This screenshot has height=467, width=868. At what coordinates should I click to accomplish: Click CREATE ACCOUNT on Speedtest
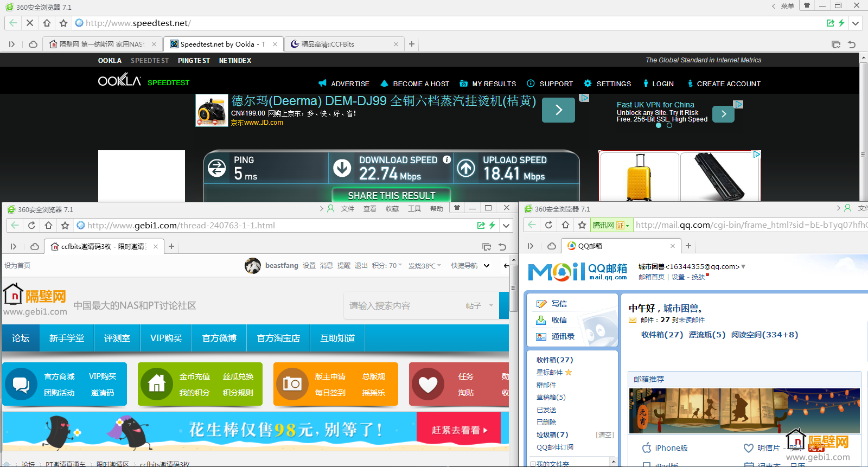[724, 84]
